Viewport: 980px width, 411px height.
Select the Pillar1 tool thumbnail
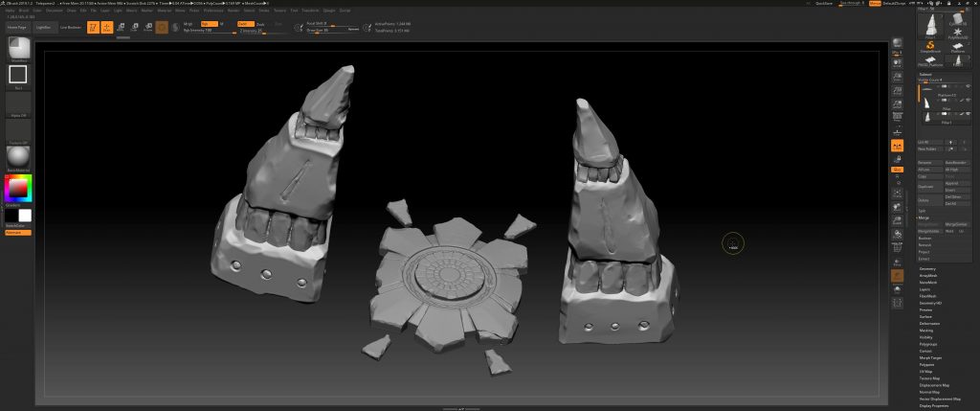(x=930, y=27)
